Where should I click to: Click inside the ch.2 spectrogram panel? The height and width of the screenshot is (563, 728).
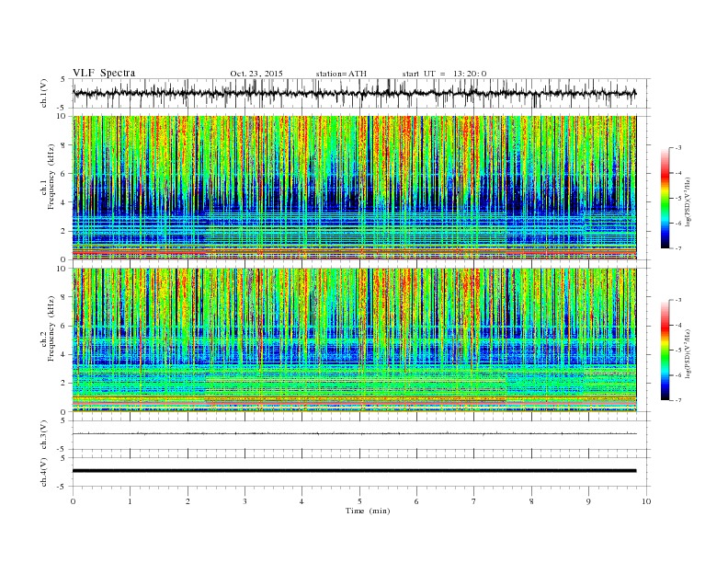pos(354,340)
